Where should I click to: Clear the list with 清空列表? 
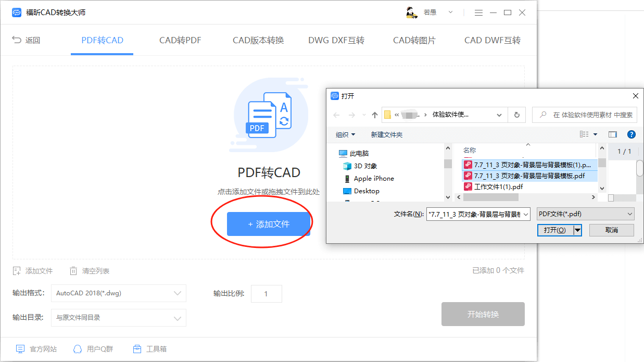90,271
